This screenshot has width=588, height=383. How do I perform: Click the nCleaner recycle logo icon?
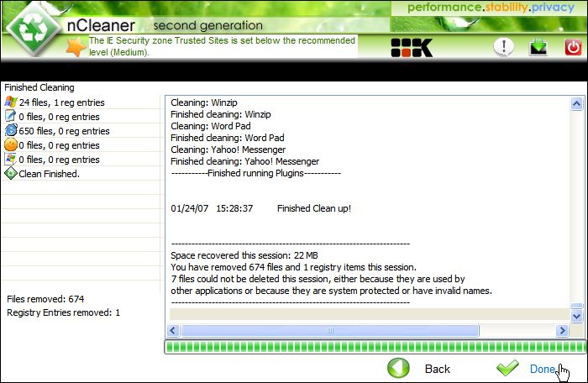[34, 29]
